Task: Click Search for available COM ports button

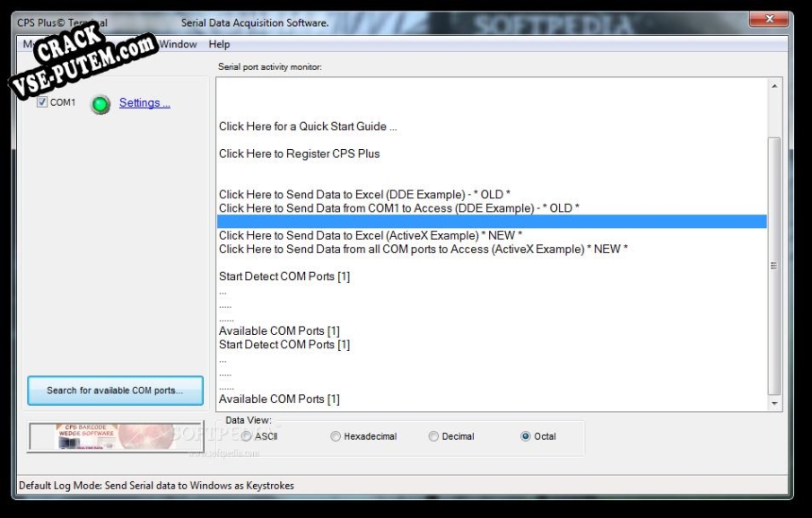Action: click(x=115, y=391)
